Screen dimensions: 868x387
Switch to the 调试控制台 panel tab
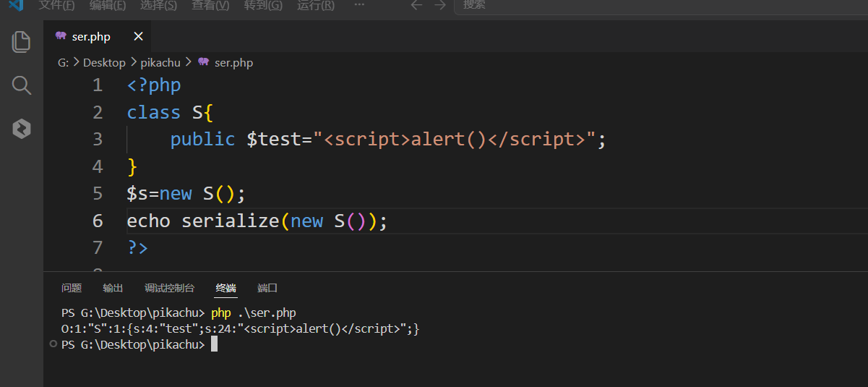click(x=169, y=288)
